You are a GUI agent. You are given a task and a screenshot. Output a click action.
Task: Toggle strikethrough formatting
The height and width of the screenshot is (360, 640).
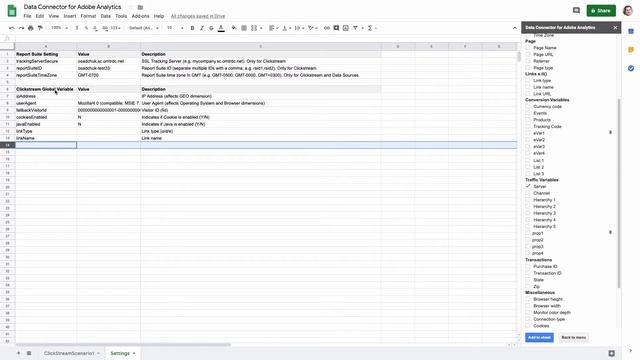coord(211,28)
